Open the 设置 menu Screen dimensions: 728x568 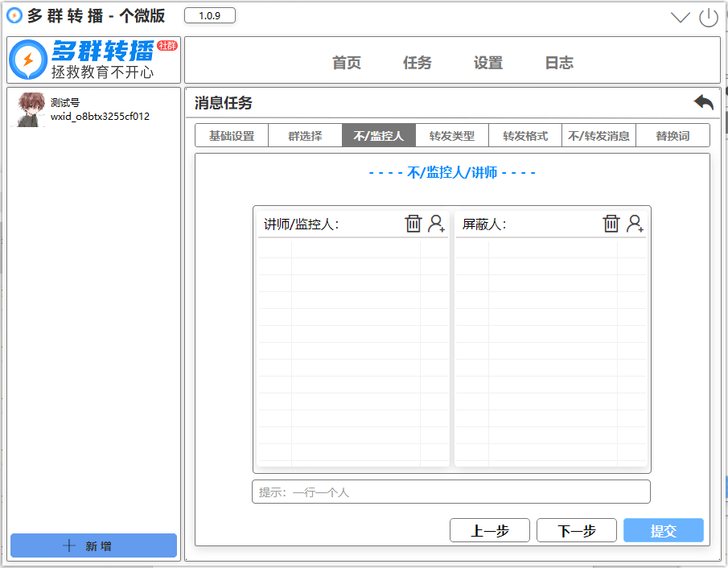488,62
